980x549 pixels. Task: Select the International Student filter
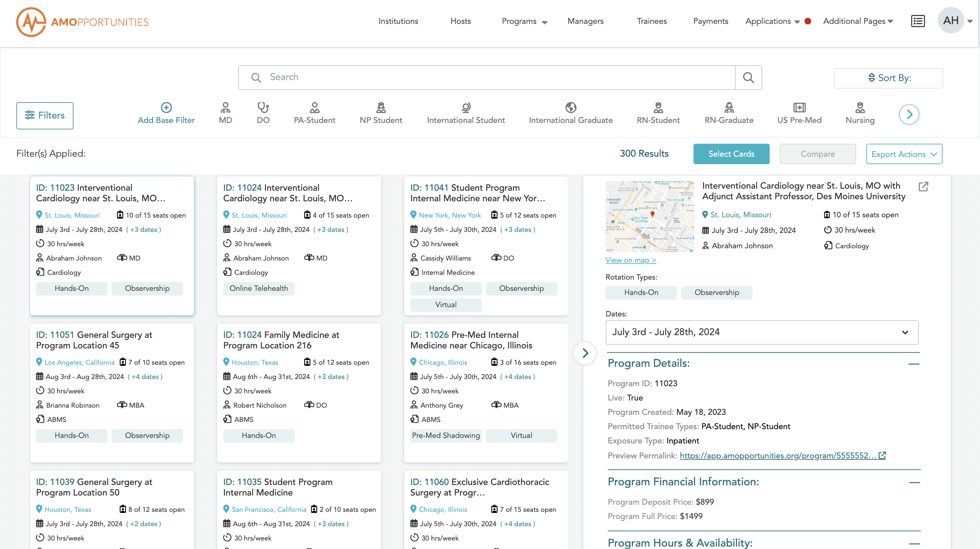pyautogui.click(x=465, y=113)
